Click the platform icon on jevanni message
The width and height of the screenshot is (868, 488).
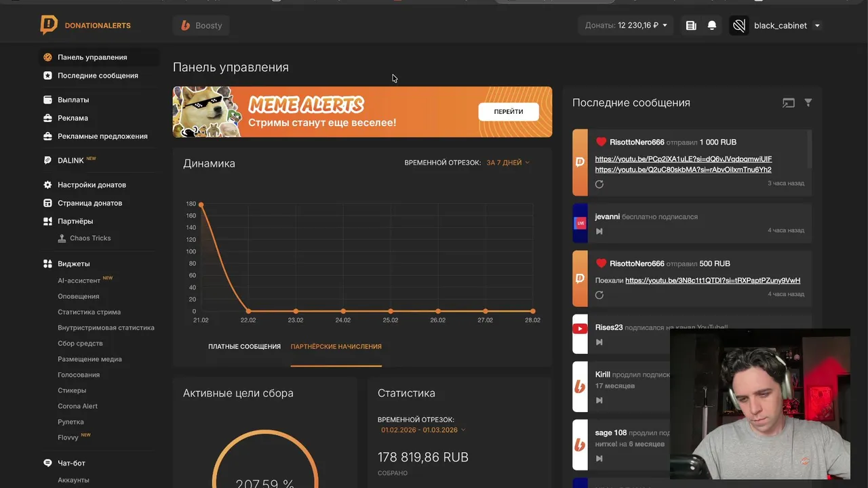[x=580, y=223]
